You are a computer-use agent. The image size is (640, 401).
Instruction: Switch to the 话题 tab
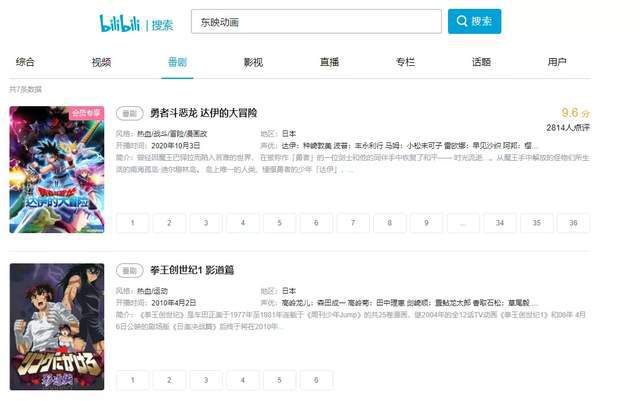point(481,62)
